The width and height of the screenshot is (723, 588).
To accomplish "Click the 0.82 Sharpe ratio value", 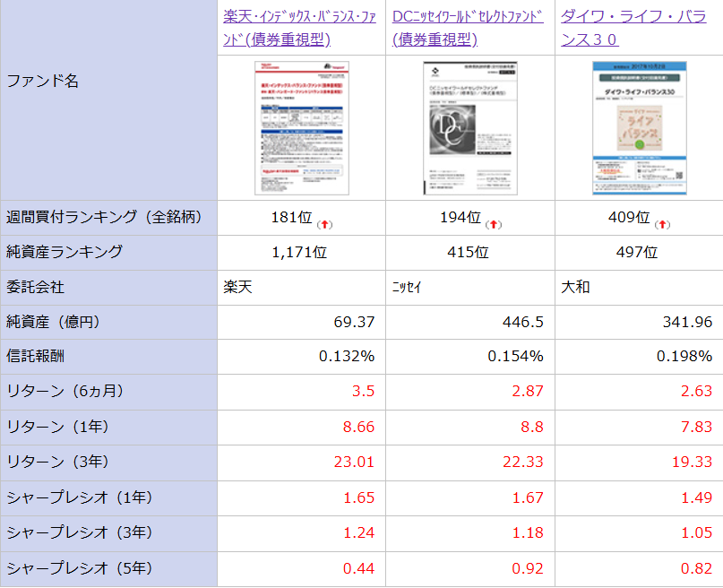I will tap(697, 568).
